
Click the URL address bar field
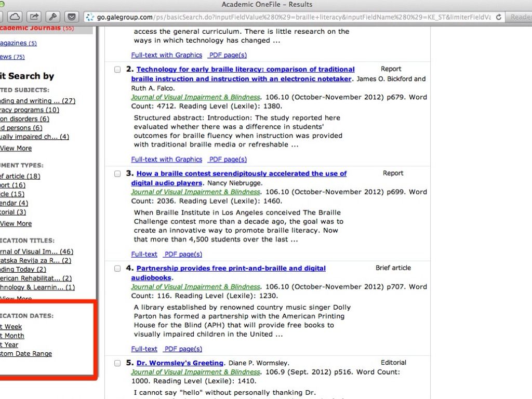(291, 17)
